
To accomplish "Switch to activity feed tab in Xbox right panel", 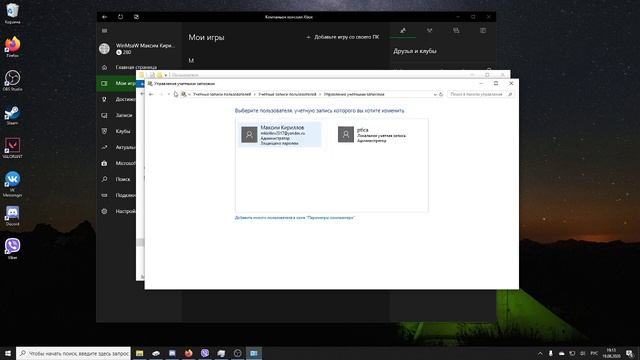I will 483,31.
